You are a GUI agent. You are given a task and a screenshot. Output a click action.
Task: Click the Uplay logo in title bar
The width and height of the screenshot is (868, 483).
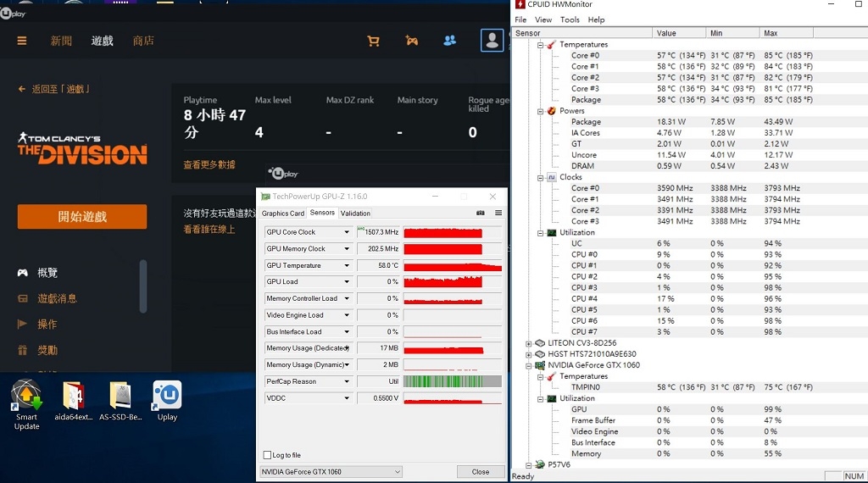tap(14, 14)
